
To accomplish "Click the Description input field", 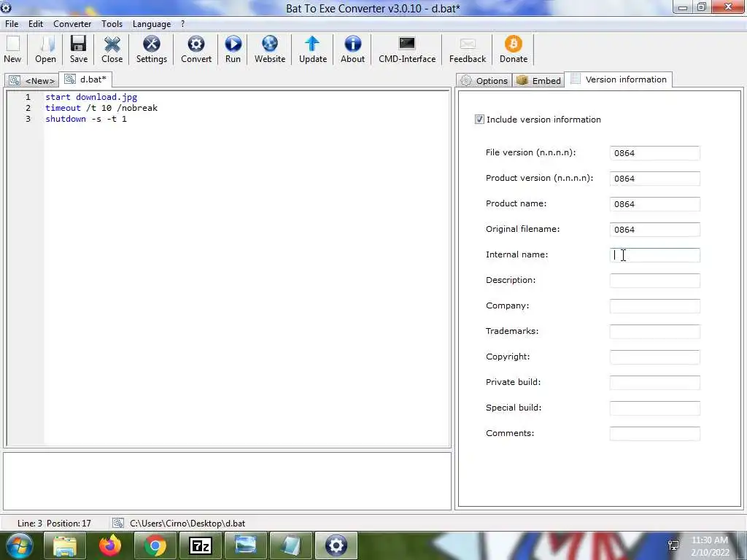I will click(x=654, y=281).
